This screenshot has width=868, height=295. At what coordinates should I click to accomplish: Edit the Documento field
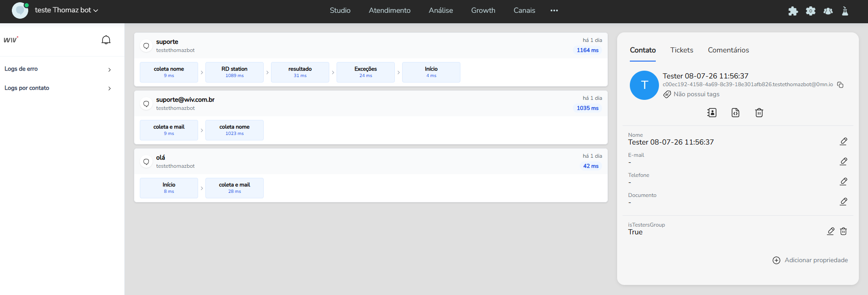point(843,202)
